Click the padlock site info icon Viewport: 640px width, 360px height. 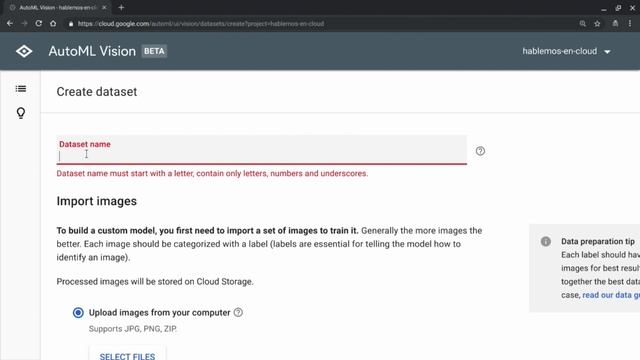click(x=71, y=24)
